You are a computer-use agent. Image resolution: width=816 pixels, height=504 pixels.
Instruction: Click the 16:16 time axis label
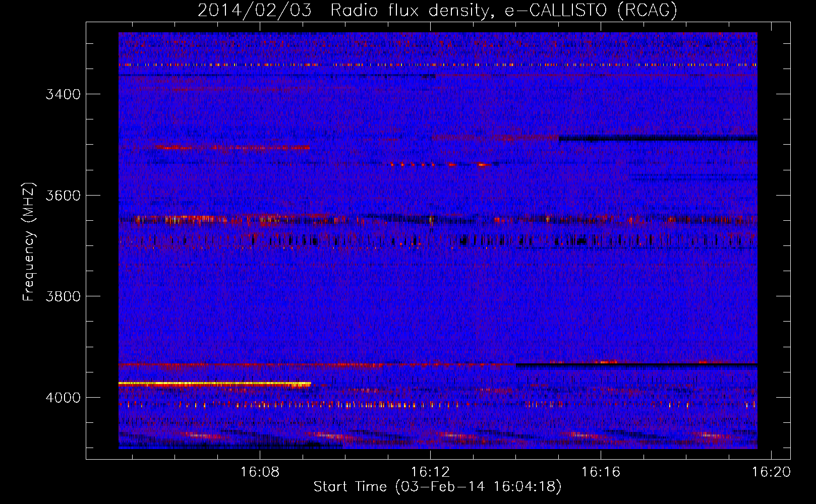pos(601,472)
